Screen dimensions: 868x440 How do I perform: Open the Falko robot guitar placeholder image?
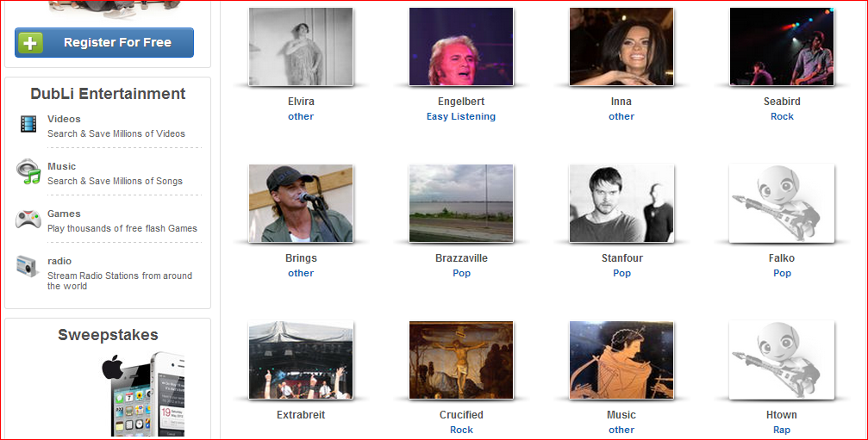pos(782,203)
